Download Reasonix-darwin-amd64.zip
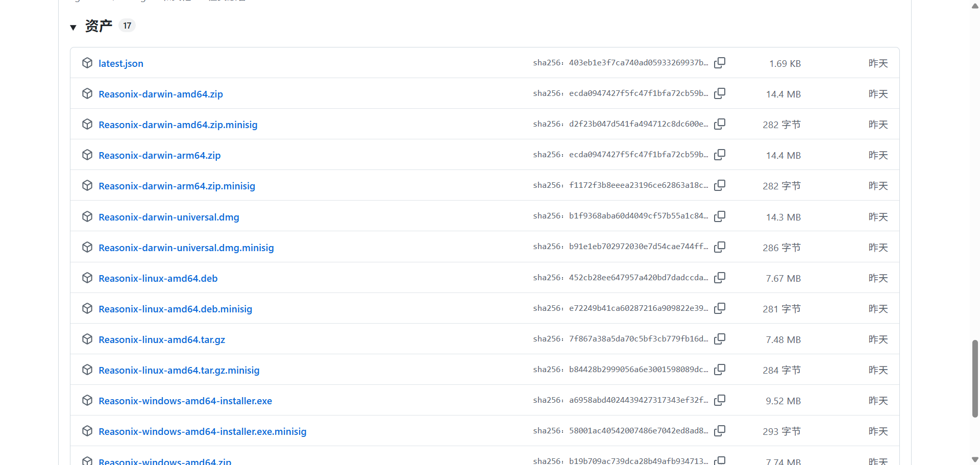 [x=161, y=94]
